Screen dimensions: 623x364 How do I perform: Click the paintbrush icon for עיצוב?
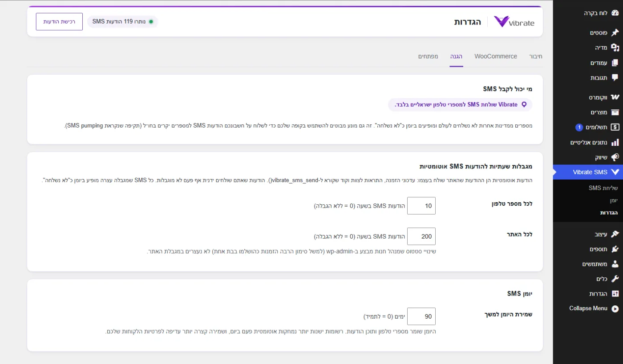[x=615, y=234]
